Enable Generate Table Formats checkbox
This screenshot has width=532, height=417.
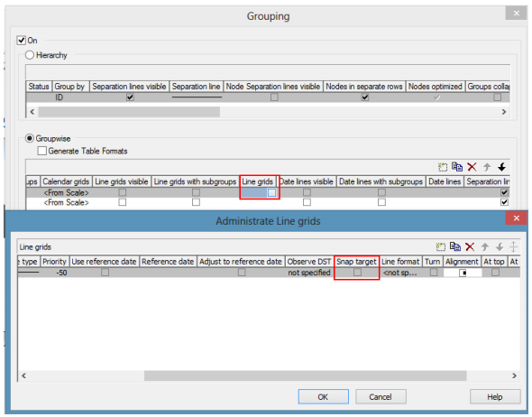[42, 151]
